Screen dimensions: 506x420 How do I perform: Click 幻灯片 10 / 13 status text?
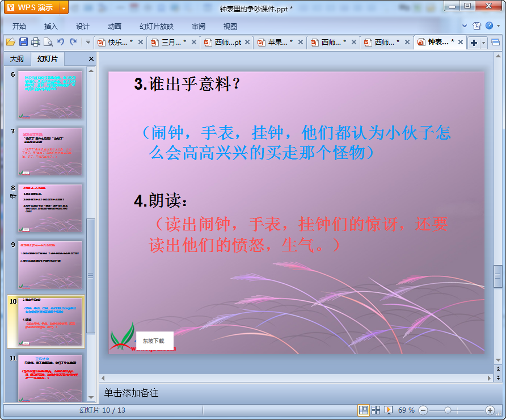102,410
